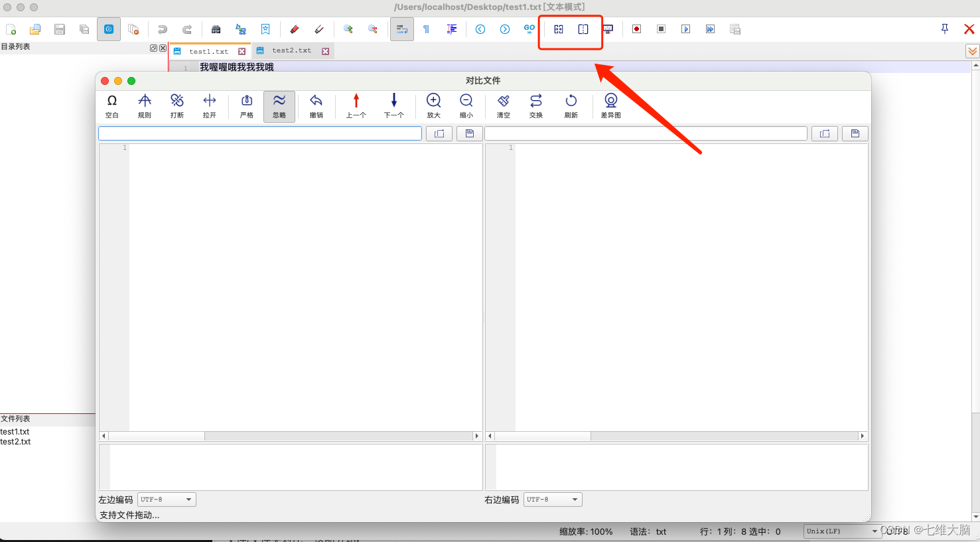Click main toolbar zoom in magnifier
980x542 pixels.
[348, 29]
